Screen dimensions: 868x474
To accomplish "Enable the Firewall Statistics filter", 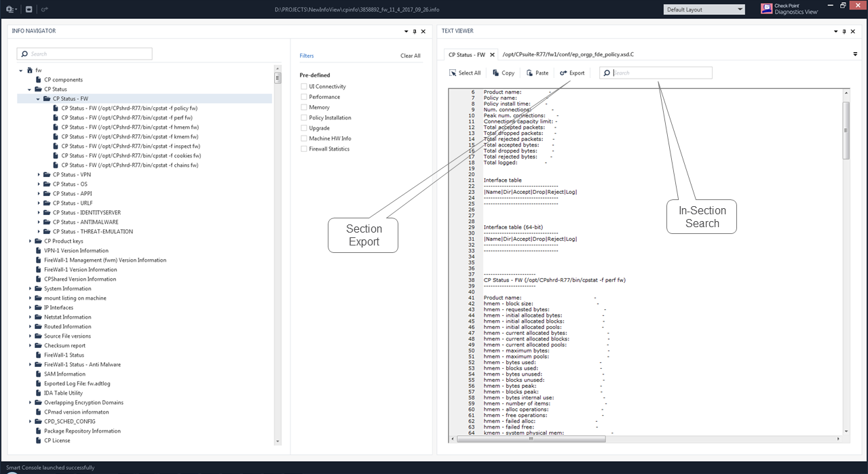I will pos(304,149).
